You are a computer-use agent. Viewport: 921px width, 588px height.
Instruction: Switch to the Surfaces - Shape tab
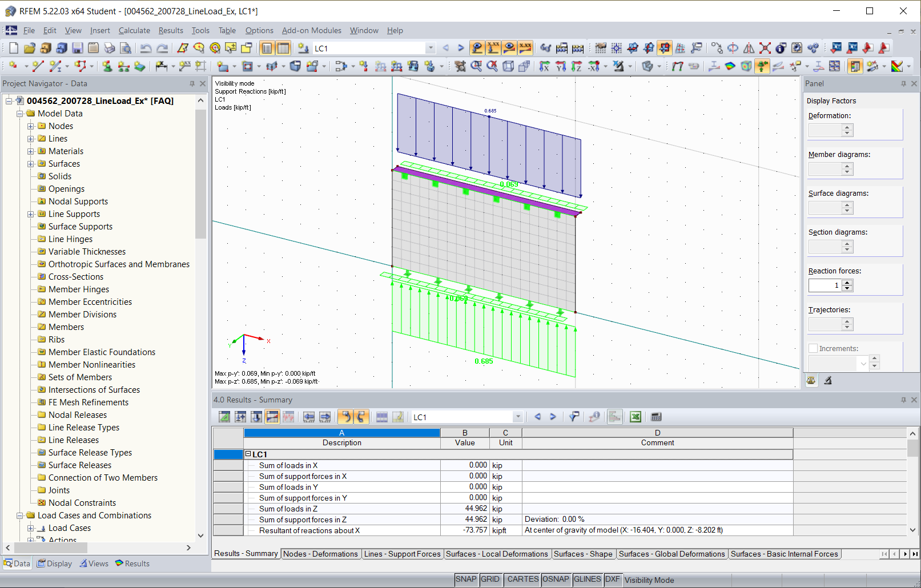point(584,554)
